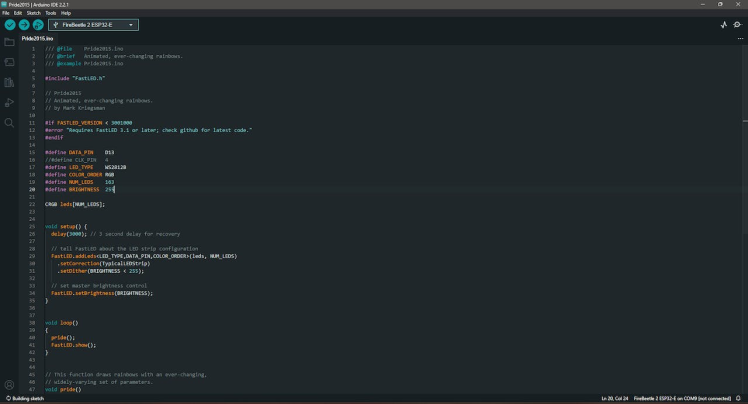
Task: Open the Serial Plotter
Action: point(724,24)
